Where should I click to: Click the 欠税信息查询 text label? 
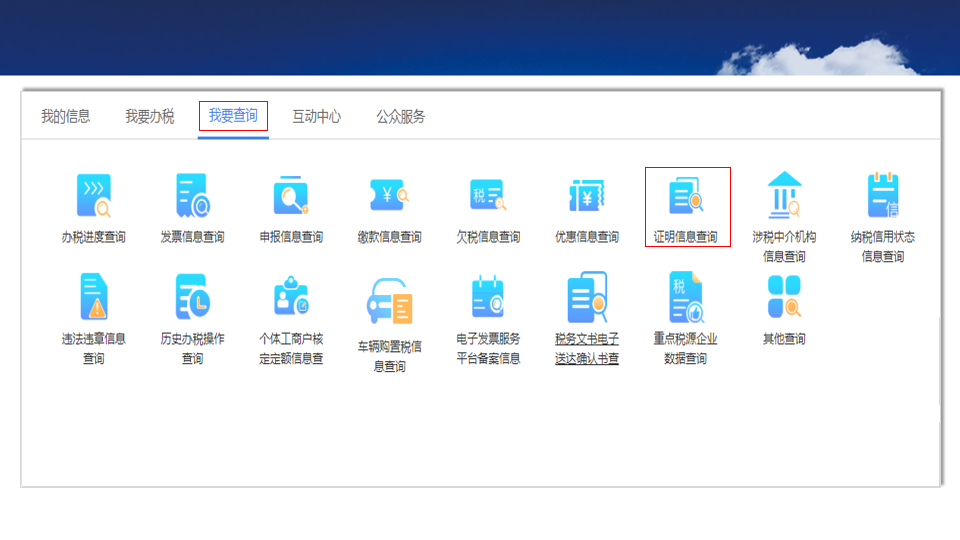(x=488, y=237)
